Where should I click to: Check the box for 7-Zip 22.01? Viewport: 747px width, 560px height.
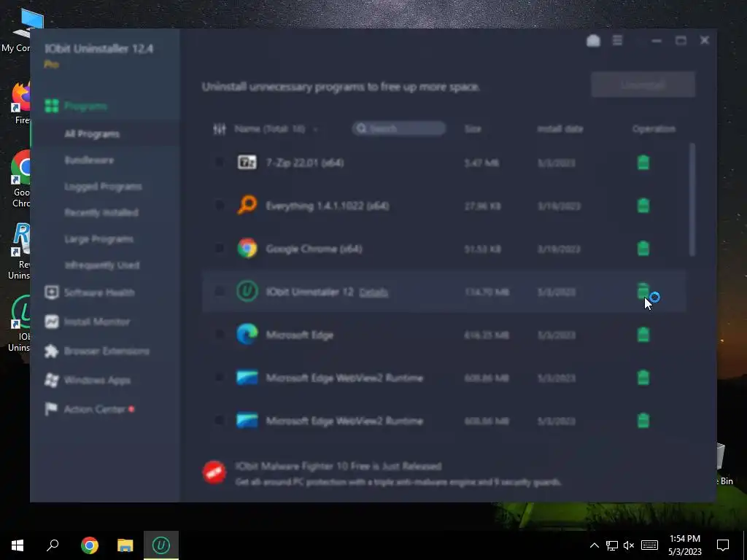coord(219,163)
